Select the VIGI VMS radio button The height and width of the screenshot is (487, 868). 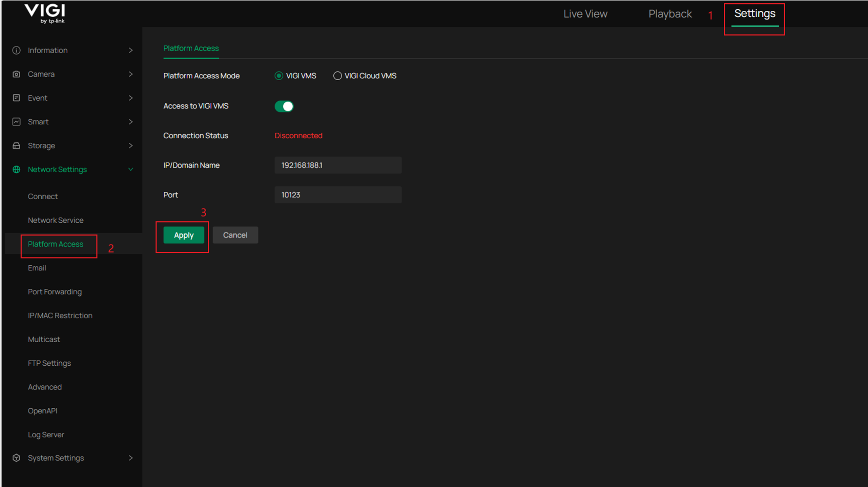[x=278, y=76]
